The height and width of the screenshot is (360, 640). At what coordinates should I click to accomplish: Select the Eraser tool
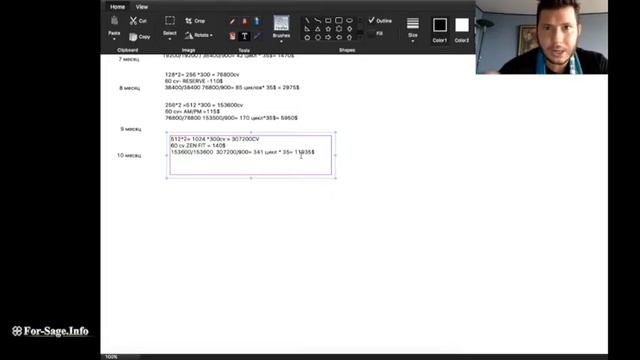point(232,36)
